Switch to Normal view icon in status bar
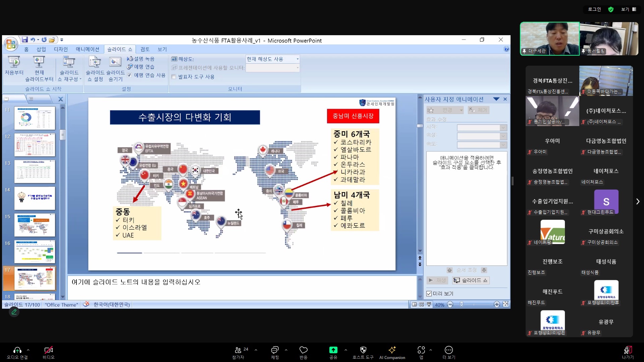Image resolution: width=644 pixels, height=362 pixels. pyautogui.click(x=414, y=304)
